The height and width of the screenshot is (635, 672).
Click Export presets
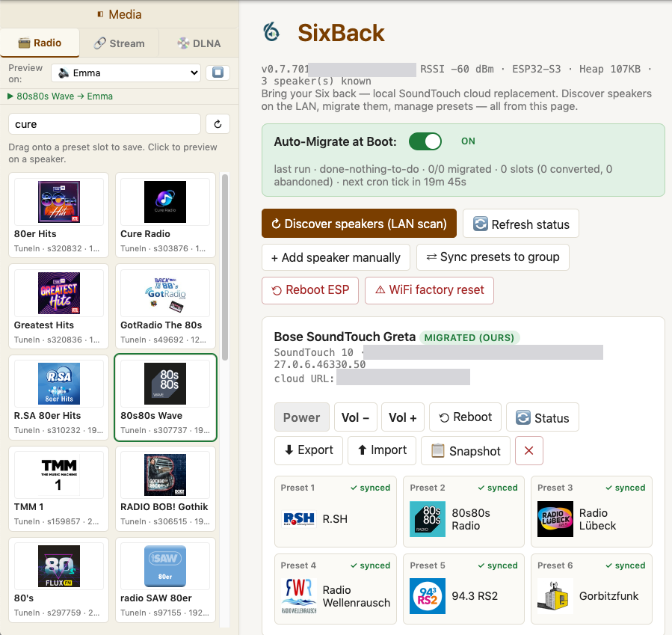(x=309, y=450)
